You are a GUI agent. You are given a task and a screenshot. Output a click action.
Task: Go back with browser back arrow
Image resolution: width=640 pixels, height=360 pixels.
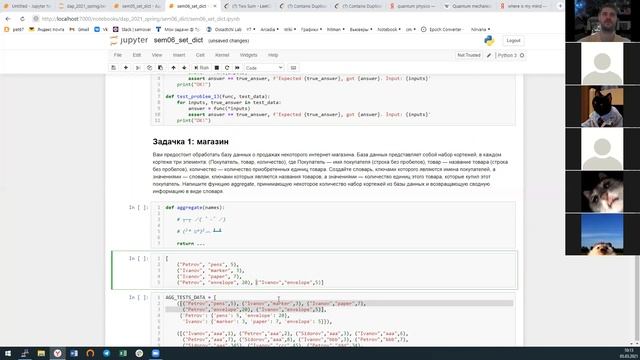pyautogui.click(x=8, y=19)
